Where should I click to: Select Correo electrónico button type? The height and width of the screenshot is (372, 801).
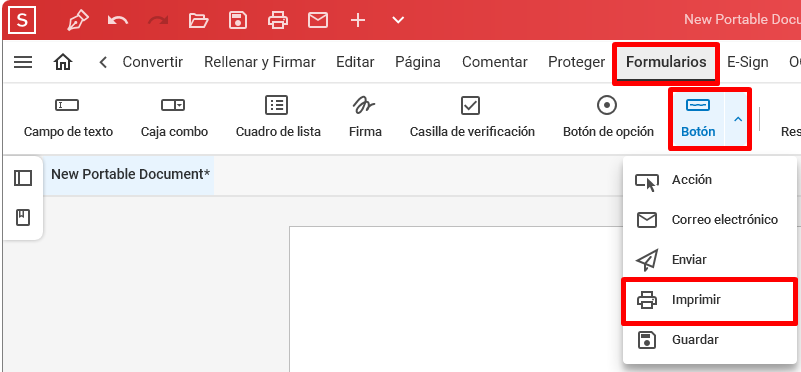tap(710, 220)
